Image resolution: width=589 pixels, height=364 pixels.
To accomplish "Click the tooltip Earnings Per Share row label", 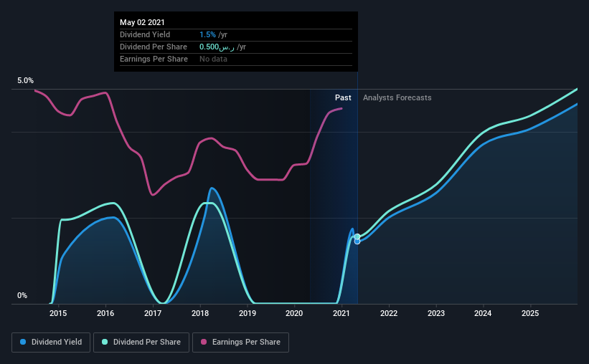I will click(x=154, y=59).
